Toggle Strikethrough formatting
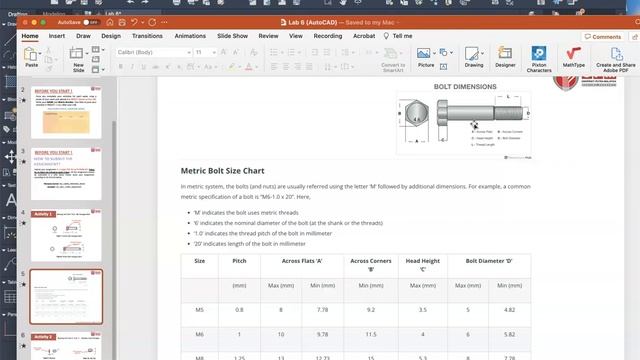This screenshot has height=360, width=640. tap(156, 67)
